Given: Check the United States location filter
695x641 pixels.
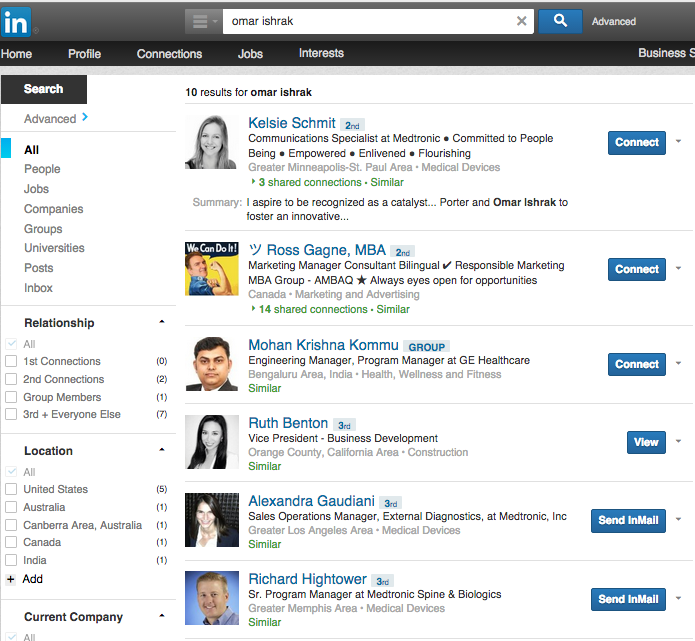Looking at the screenshot, I should pyautogui.click(x=11, y=489).
